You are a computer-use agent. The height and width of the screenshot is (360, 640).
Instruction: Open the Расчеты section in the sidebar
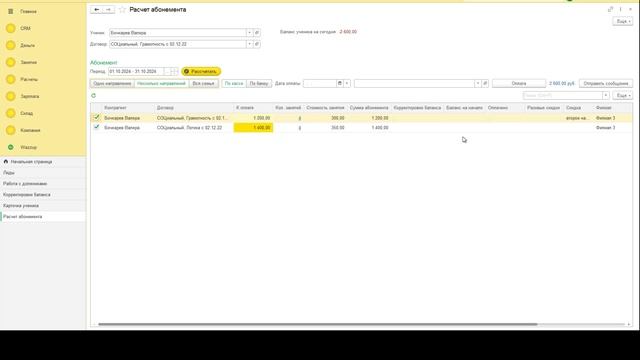[x=29, y=79]
